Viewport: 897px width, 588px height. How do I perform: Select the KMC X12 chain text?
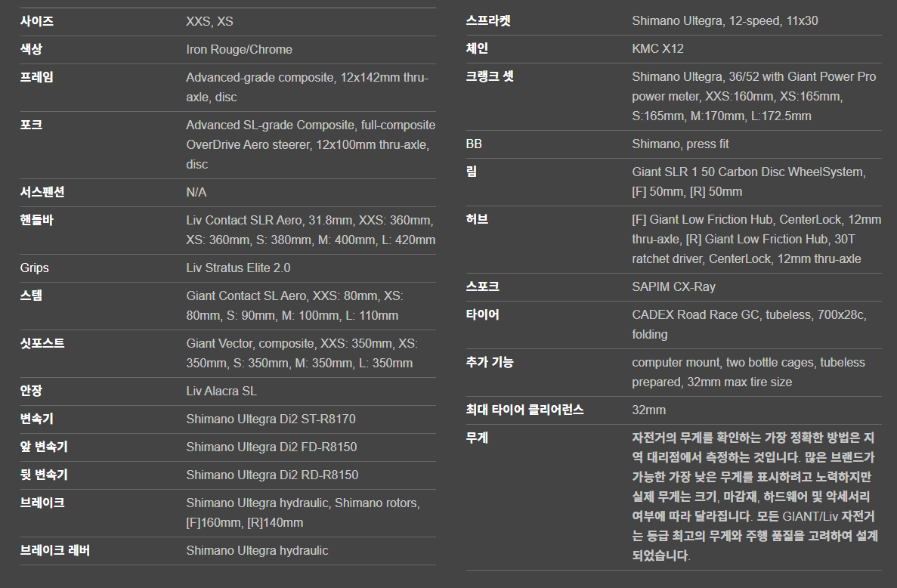click(657, 49)
